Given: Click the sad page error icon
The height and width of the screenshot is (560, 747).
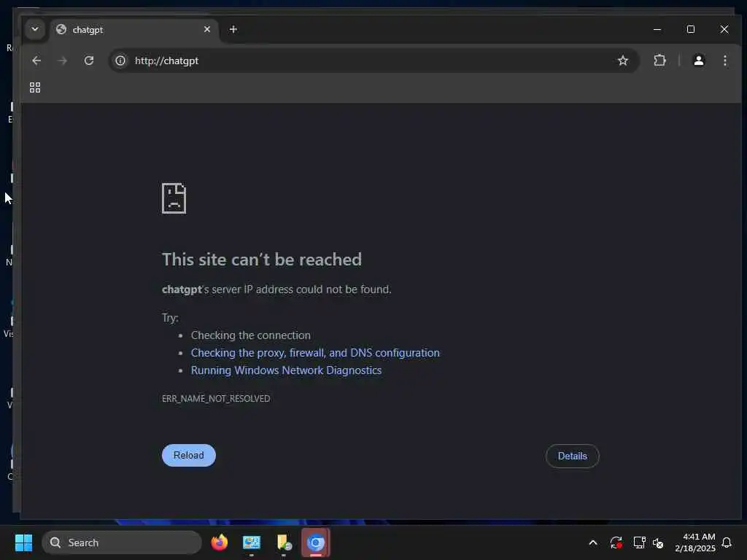Looking at the screenshot, I should 174,198.
